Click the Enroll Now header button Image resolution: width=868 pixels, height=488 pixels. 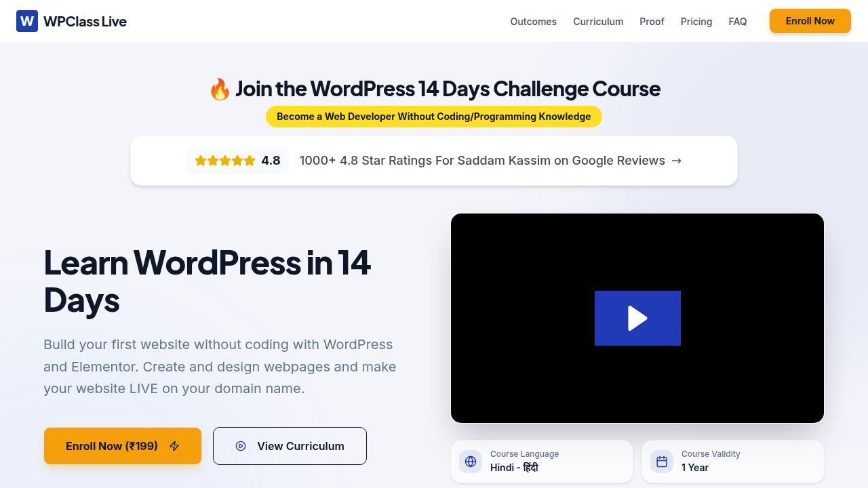coord(810,21)
